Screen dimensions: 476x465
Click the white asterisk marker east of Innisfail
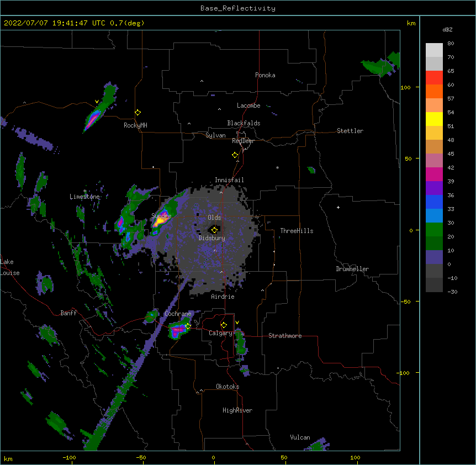[x=277, y=167]
